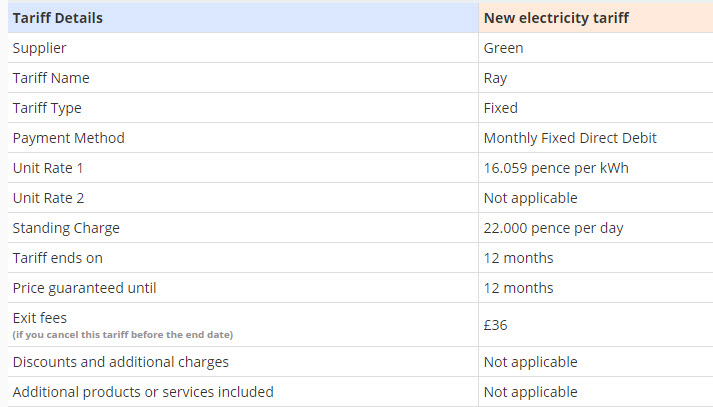Click the Fixed tariff type value
Screen dimensions: 713x407
(x=501, y=108)
